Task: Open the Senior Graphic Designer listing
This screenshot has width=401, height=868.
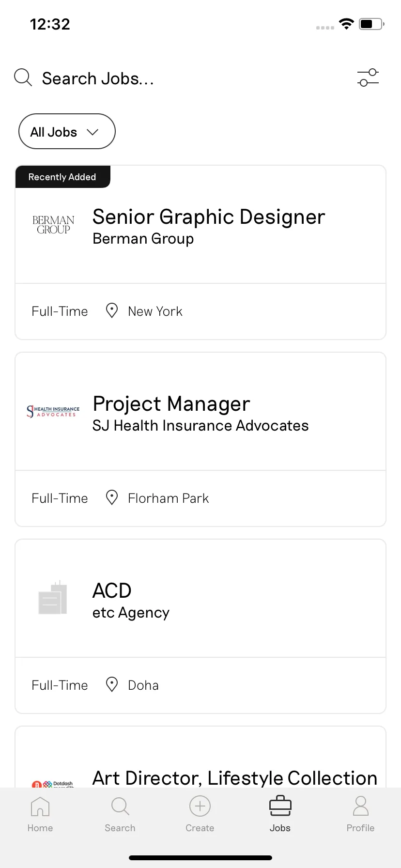Action: point(200,252)
